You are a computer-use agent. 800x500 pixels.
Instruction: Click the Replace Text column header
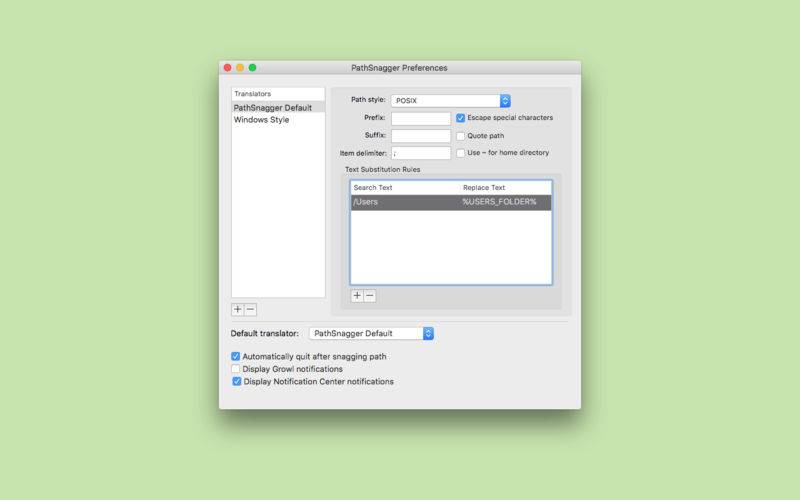[x=505, y=188]
